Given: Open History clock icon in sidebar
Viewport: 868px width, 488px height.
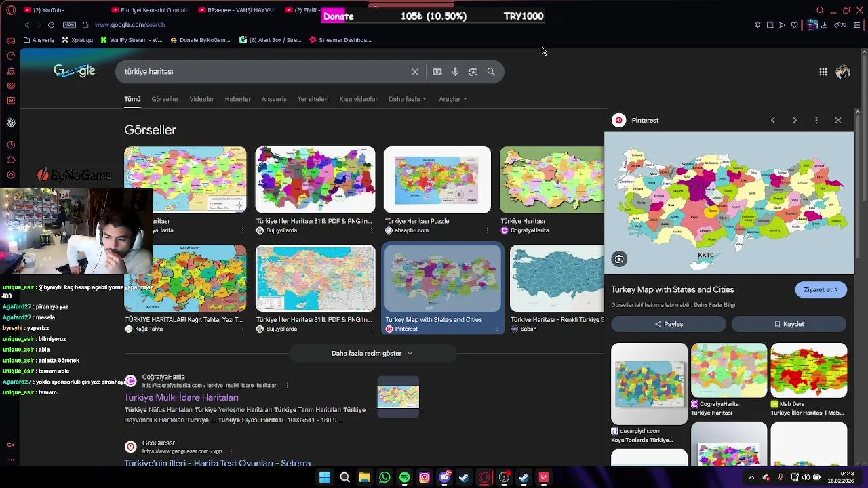Looking at the screenshot, I should coord(11,145).
